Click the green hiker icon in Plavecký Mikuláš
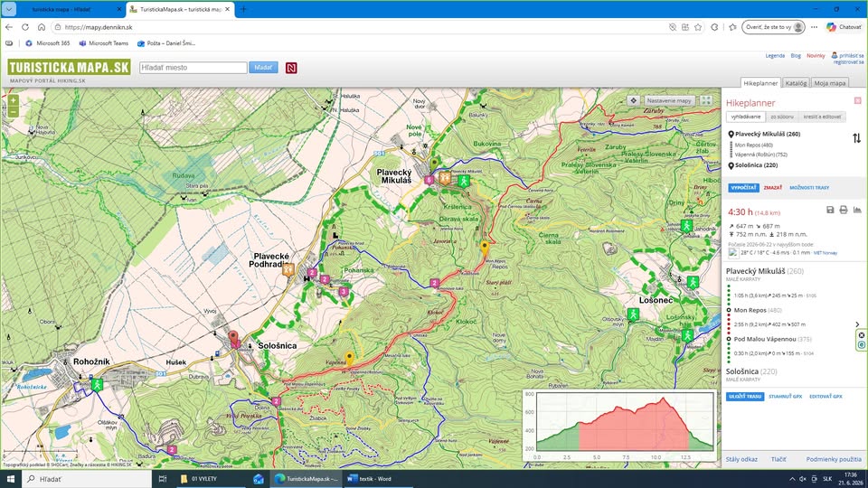The height and width of the screenshot is (488, 868). 464,181
